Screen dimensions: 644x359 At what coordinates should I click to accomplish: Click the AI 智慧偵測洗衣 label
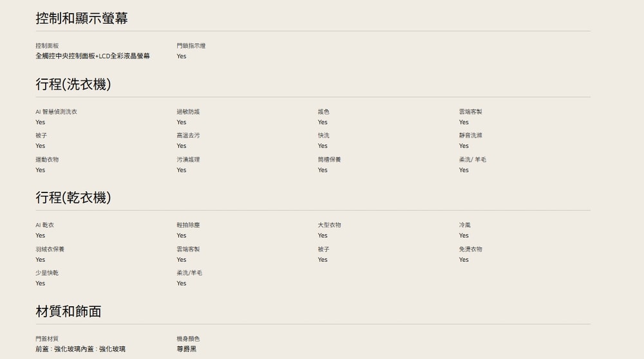(x=56, y=112)
